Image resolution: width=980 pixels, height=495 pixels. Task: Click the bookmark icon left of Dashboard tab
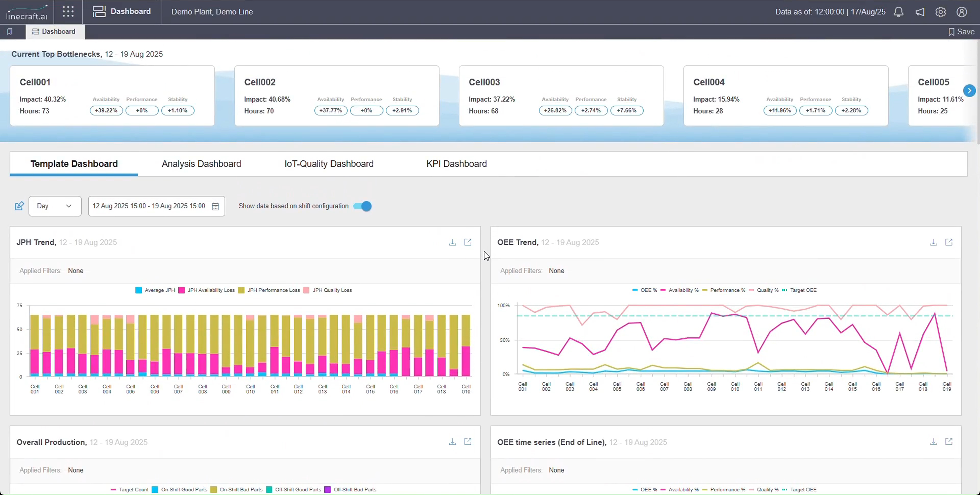pyautogui.click(x=10, y=32)
